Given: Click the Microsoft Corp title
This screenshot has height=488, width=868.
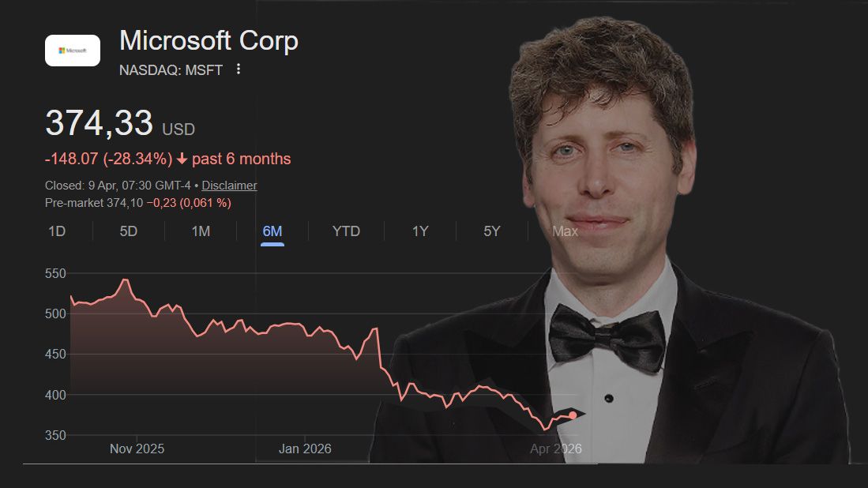Looking at the screenshot, I should point(209,40).
